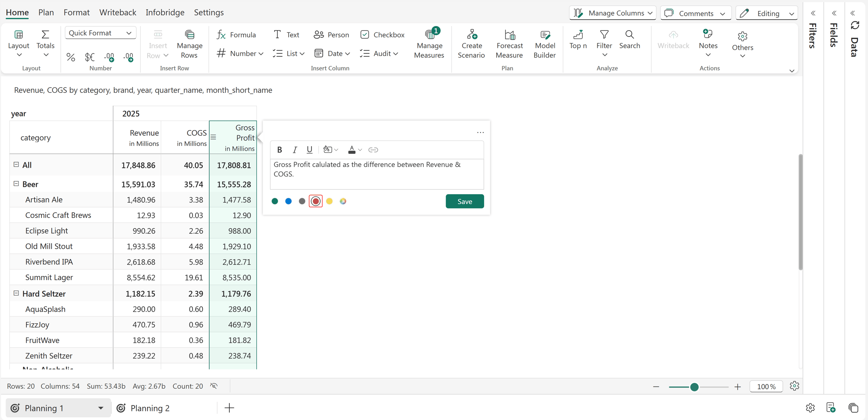Choose the blue note color swatch
This screenshot has width=868, height=420.
[288, 201]
